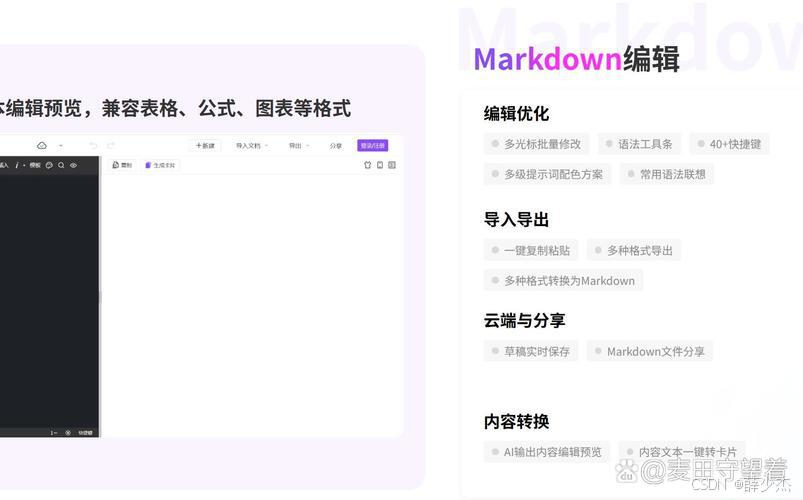Click the Markdown编辑 title heading
The width and height of the screenshot is (803, 500).
(x=577, y=59)
